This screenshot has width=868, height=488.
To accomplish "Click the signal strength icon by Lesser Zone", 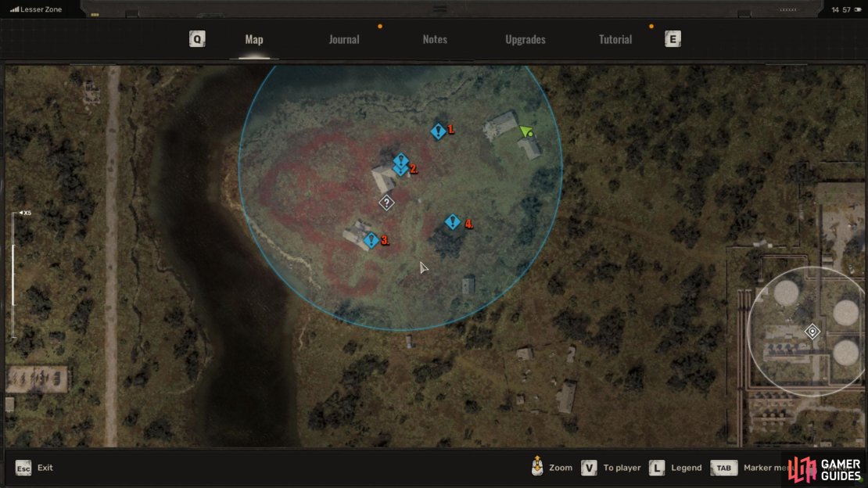I will 14,9.
